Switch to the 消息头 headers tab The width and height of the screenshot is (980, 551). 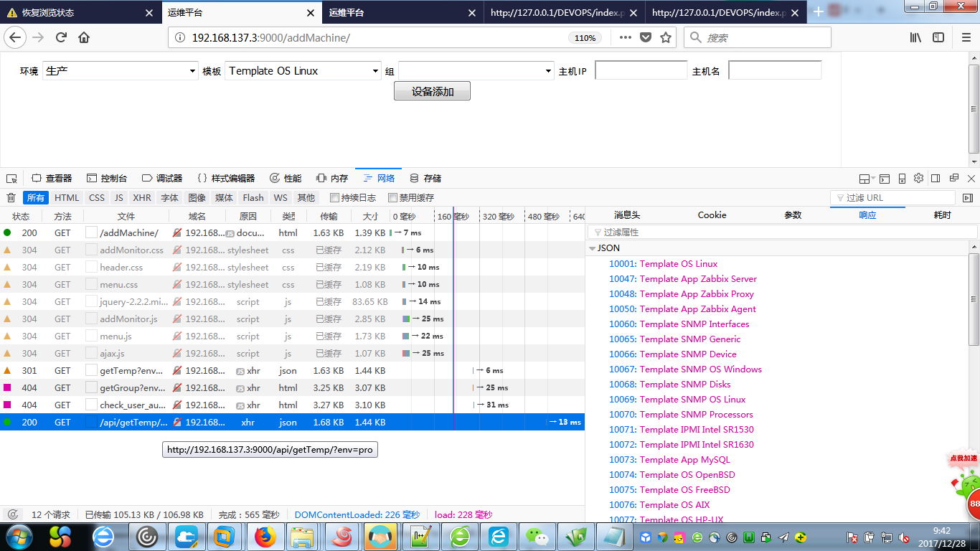(x=627, y=215)
